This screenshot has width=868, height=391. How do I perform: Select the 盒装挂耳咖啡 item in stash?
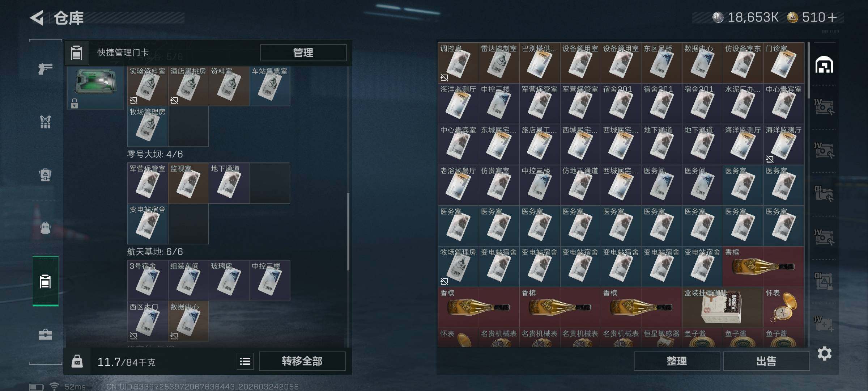(x=723, y=307)
